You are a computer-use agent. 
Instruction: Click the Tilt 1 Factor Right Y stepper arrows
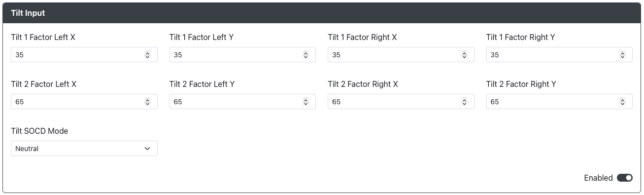click(622, 55)
